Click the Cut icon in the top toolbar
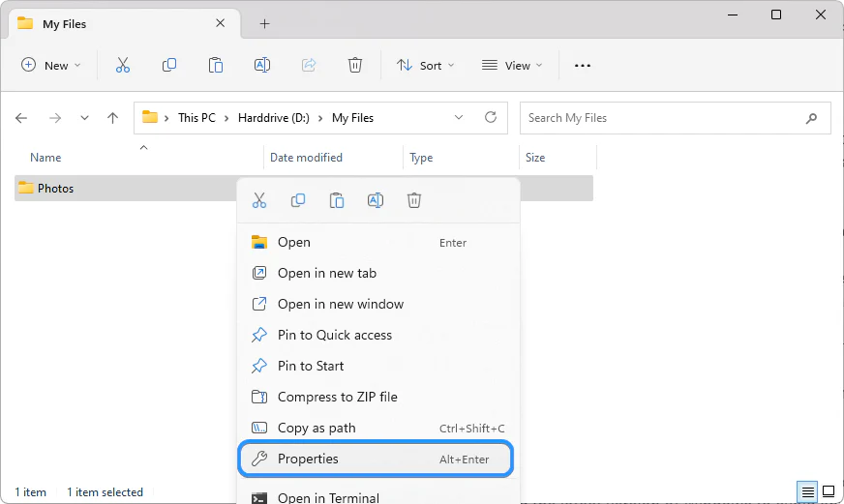 click(x=123, y=65)
